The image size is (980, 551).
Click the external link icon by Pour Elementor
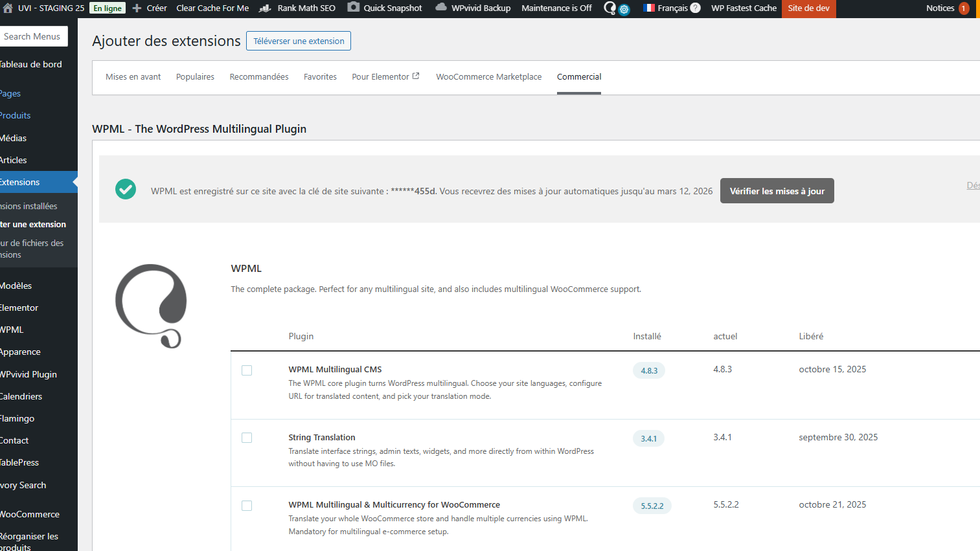[416, 76]
